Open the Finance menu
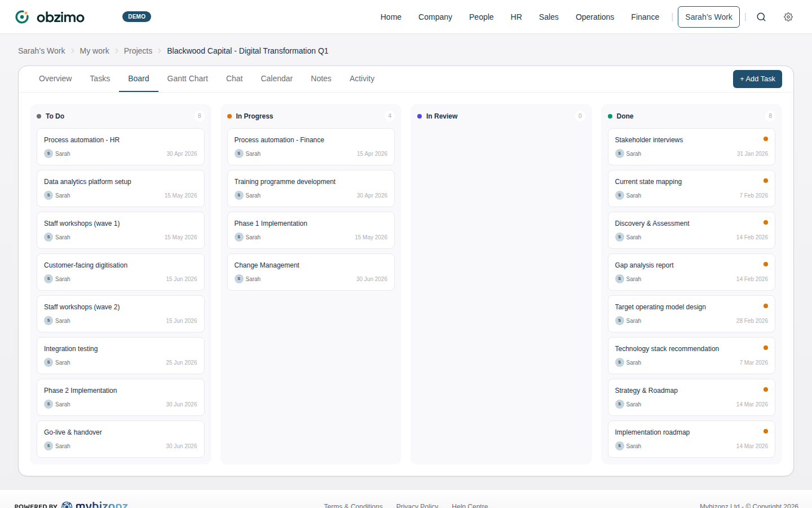Image resolution: width=812 pixels, height=508 pixels. pyautogui.click(x=645, y=17)
